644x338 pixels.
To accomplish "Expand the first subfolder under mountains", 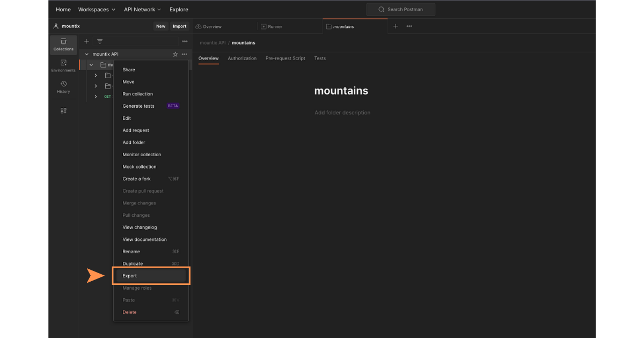I will pos(96,76).
